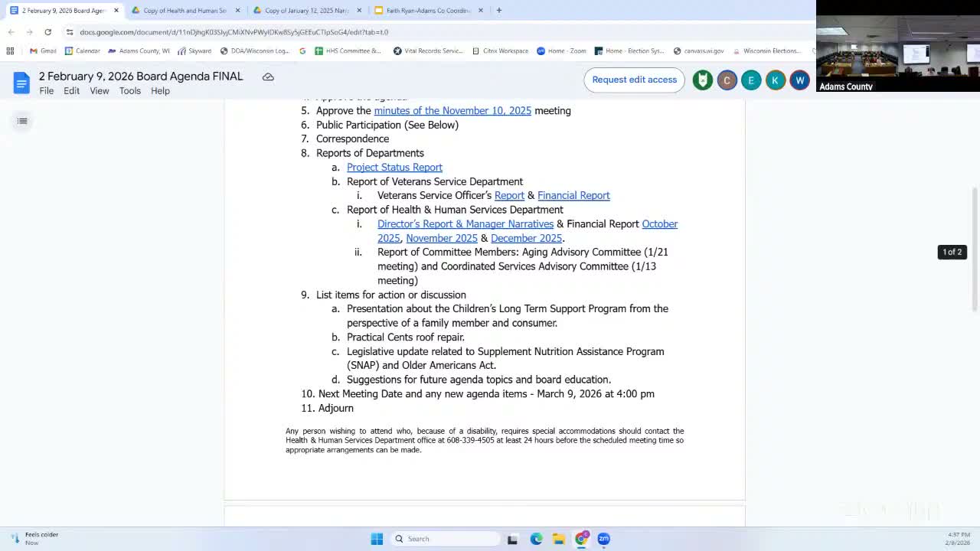980x551 pixels.
Task: Click the Adams County video thumbnail
Action: coord(898,46)
